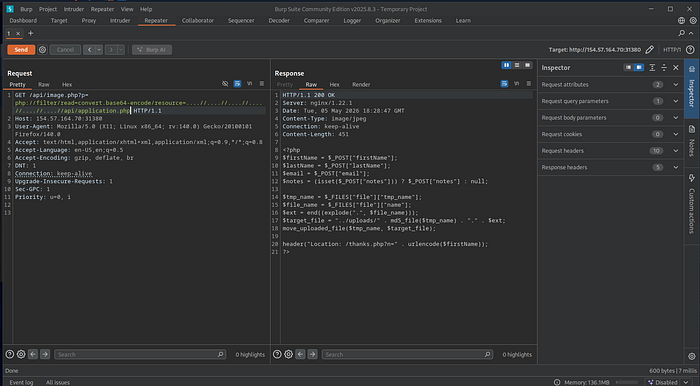Open Burp settings gear in top bar
The height and width of the screenshot is (386, 700).
point(693,21)
